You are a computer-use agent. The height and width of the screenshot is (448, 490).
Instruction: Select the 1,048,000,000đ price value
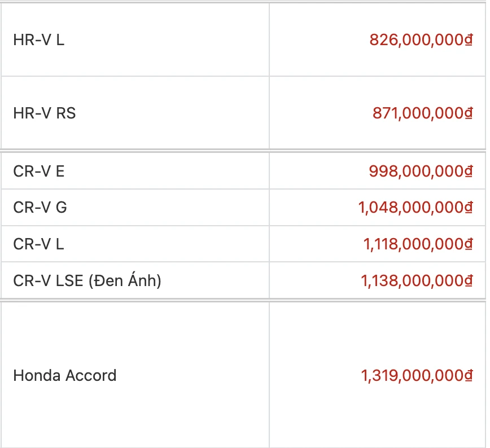point(415,208)
